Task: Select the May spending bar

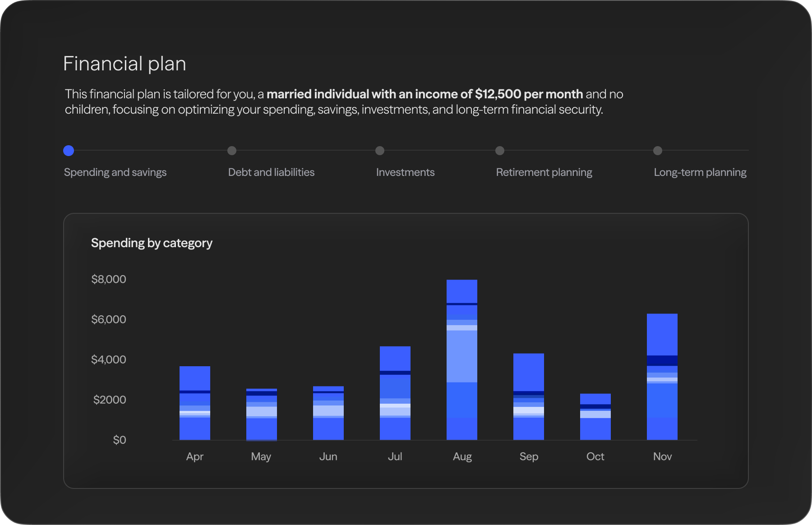Action: click(262, 414)
